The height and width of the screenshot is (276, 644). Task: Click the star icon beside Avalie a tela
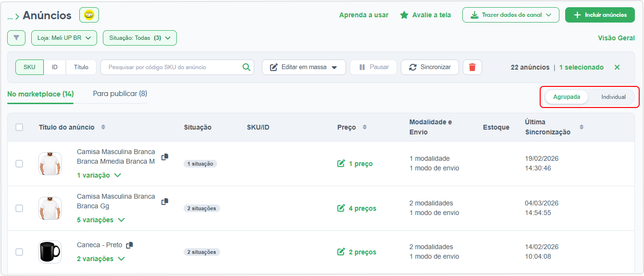click(x=404, y=15)
